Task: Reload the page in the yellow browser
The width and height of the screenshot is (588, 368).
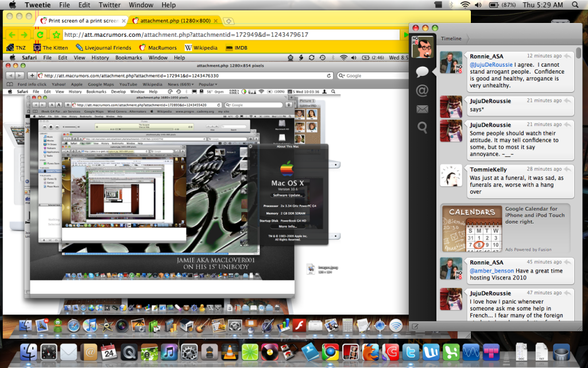Action: (40, 35)
